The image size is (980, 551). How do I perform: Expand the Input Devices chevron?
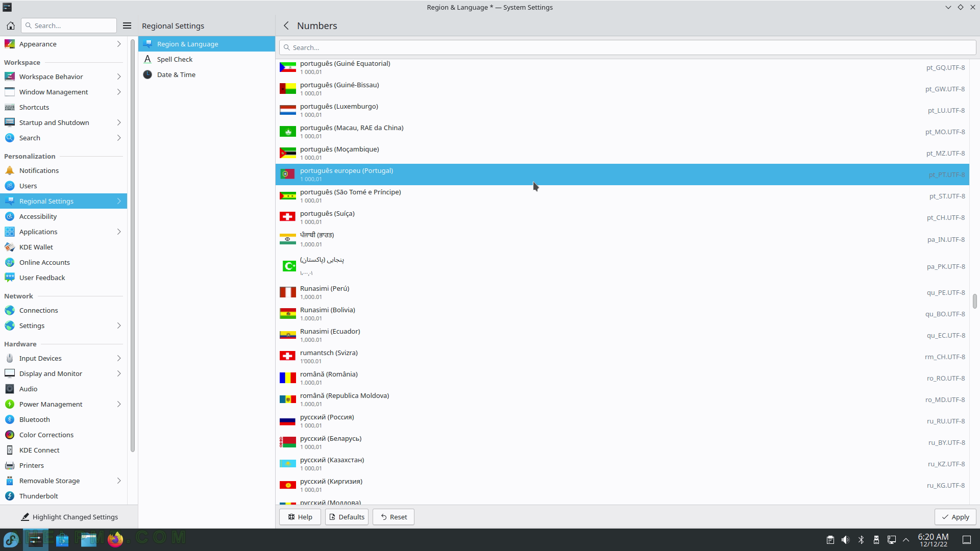(x=119, y=358)
